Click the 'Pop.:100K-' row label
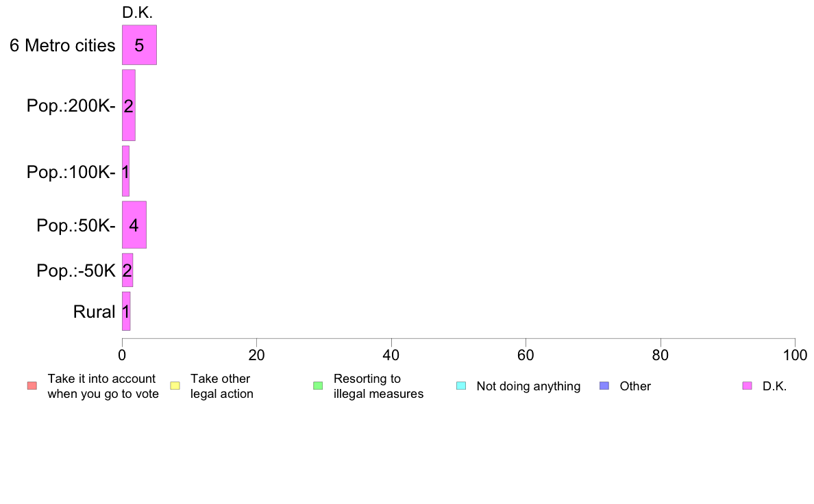Image resolution: width=814 pixels, height=504 pixels. pos(71,172)
